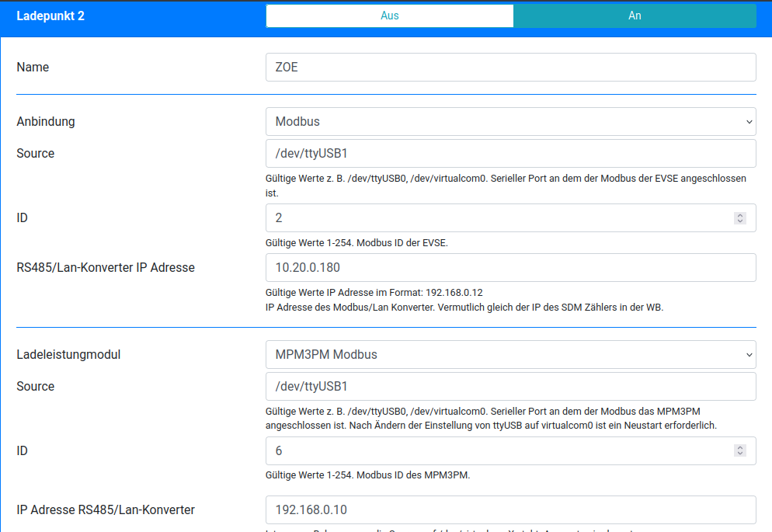Focus the EVSE Modbus ID field with value 2
The height and width of the screenshot is (532, 772).
point(497,218)
